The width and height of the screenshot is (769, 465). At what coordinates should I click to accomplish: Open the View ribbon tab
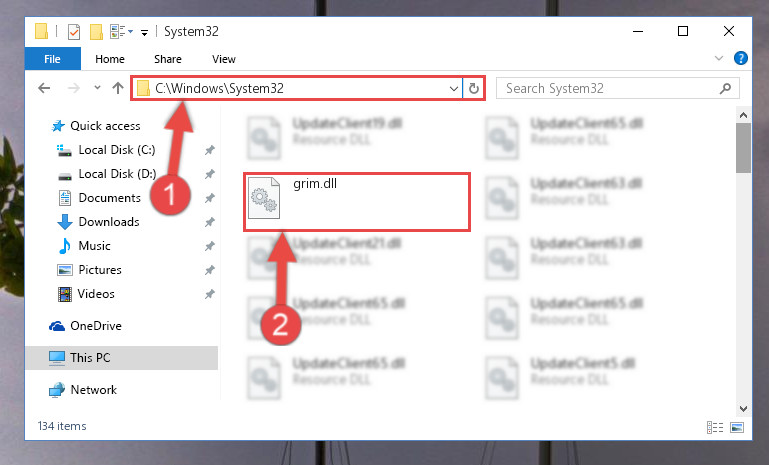point(224,59)
